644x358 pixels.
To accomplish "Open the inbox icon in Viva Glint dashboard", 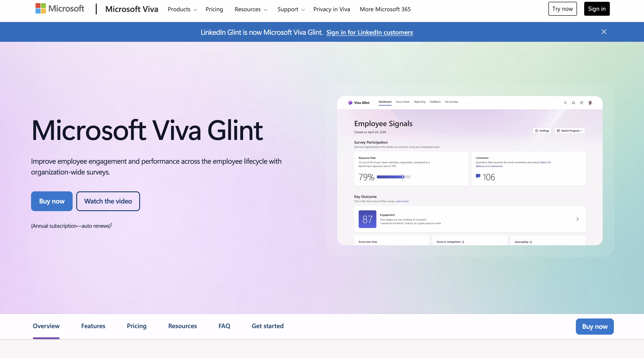I will pyautogui.click(x=573, y=103).
